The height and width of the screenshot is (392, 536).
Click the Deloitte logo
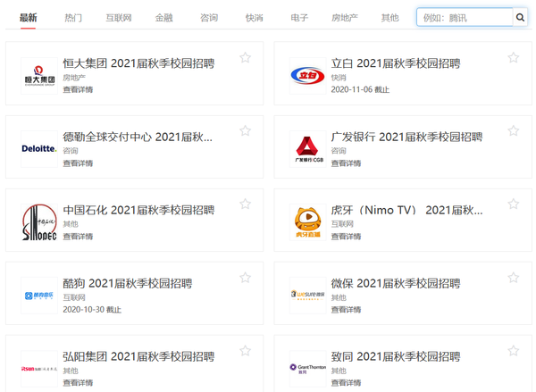39,148
